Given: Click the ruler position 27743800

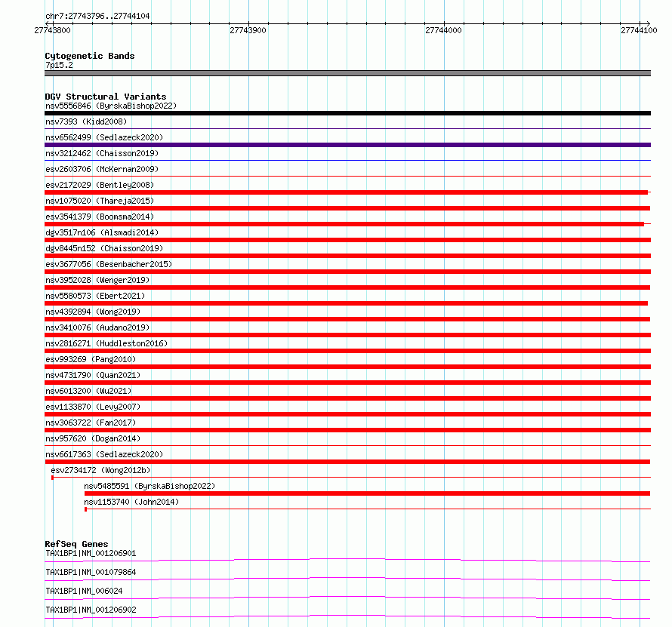Looking at the screenshot, I should (52, 30).
